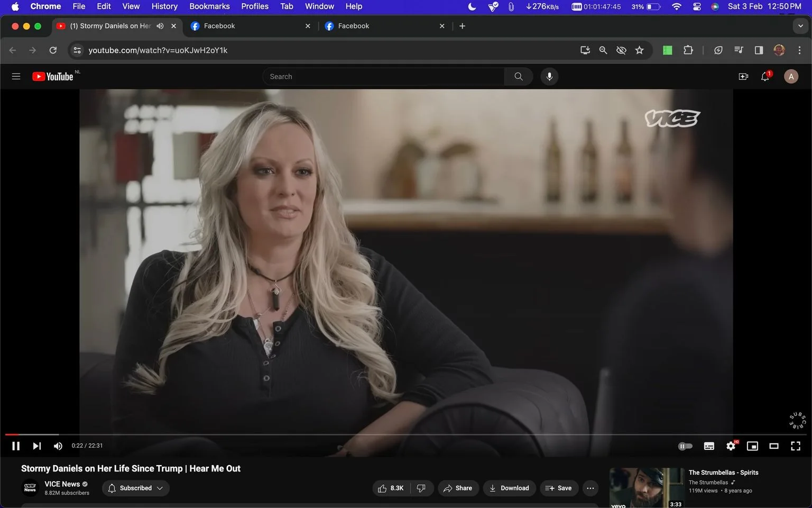The height and width of the screenshot is (508, 812).
Task: Toggle Do Not Disturb moon icon
Action: 472,6
